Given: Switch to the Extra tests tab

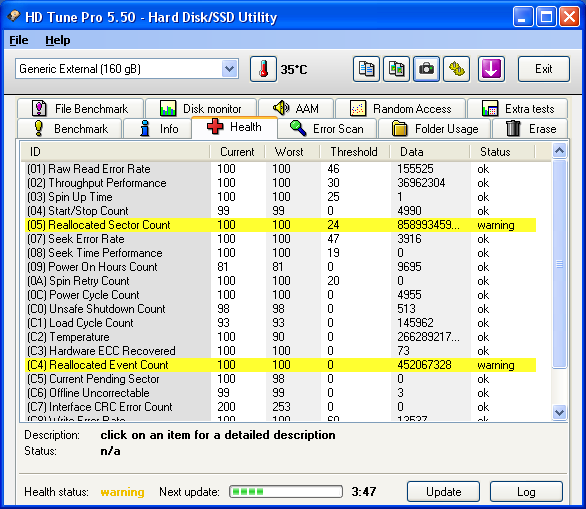Looking at the screenshot, I should (518, 109).
